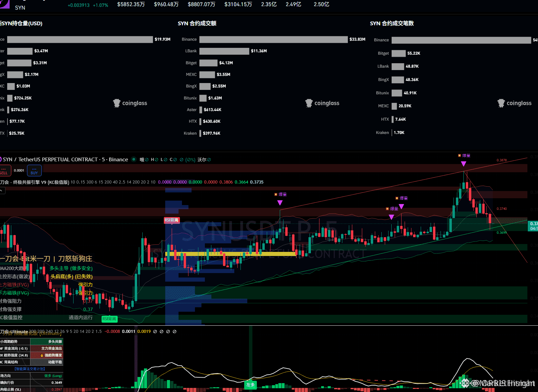Click the 通道内运行 status text

[81, 317]
